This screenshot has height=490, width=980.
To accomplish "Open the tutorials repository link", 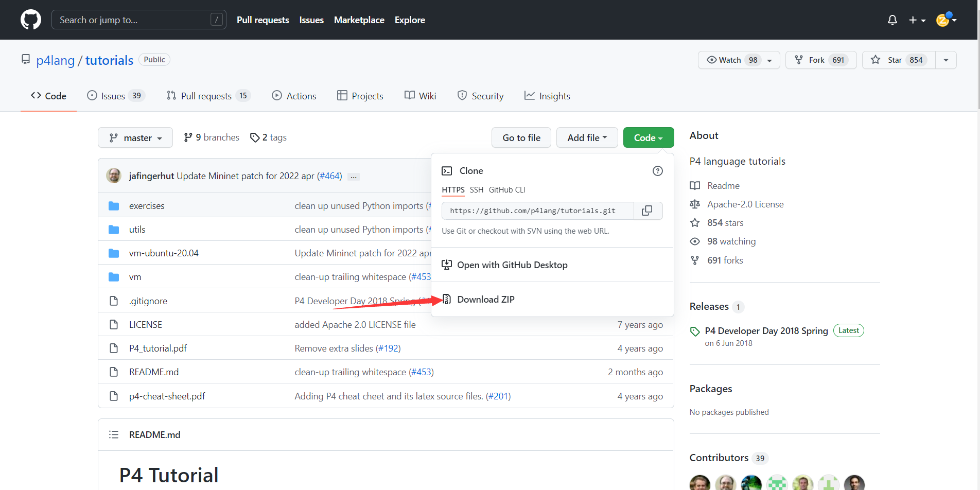I will tap(109, 60).
